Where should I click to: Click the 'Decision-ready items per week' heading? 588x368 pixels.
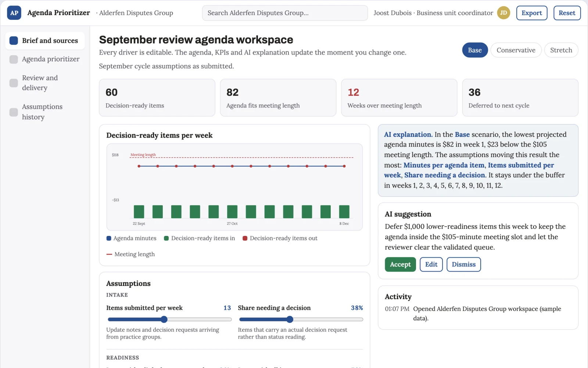(x=159, y=135)
